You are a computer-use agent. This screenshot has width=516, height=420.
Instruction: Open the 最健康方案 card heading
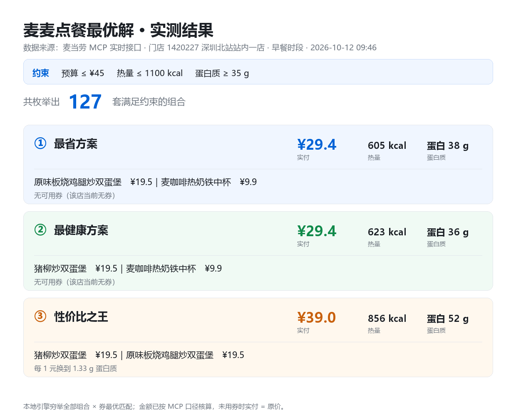click(x=81, y=230)
